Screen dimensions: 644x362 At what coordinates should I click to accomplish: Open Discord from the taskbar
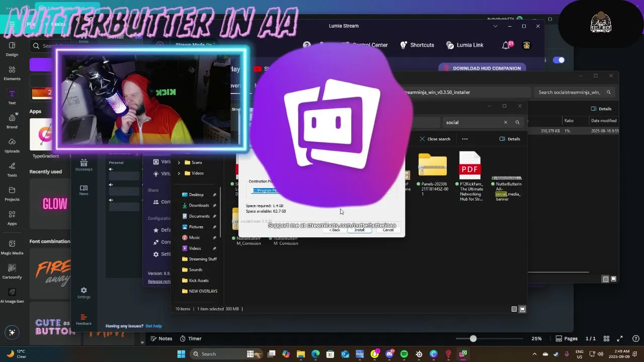(x=389, y=354)
